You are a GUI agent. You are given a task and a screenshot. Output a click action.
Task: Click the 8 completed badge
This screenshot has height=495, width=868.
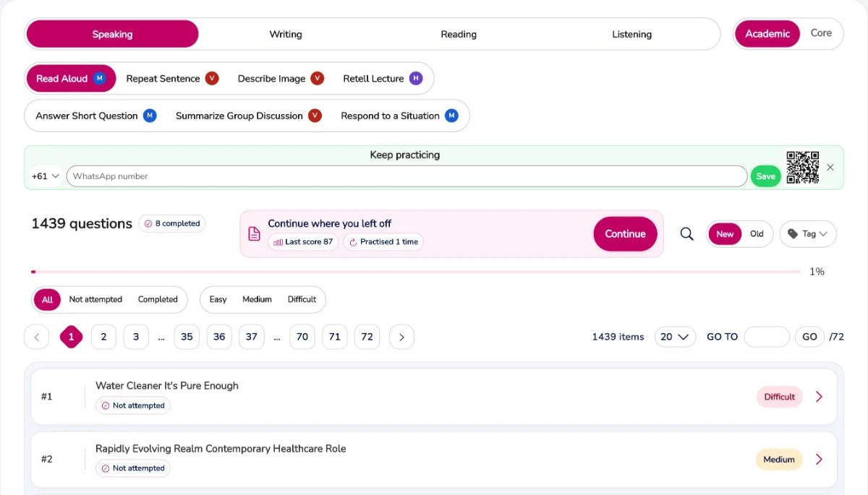pos(172,224)
